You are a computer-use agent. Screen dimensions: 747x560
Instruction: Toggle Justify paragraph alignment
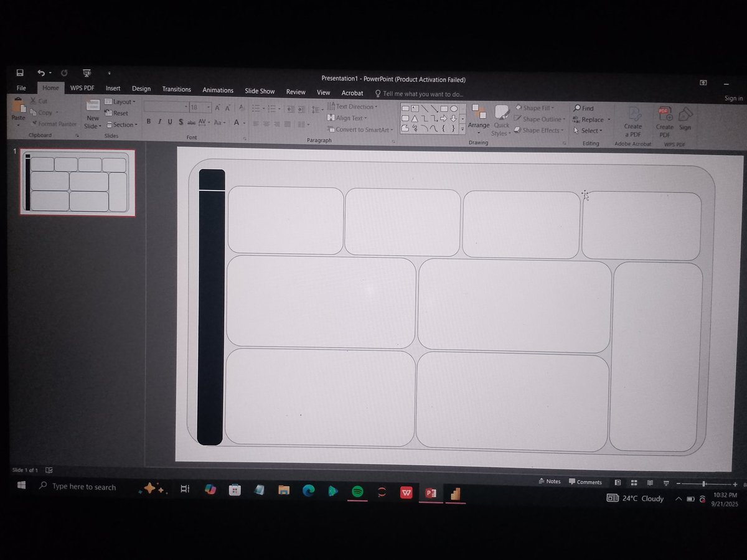[x=288, y=124]
